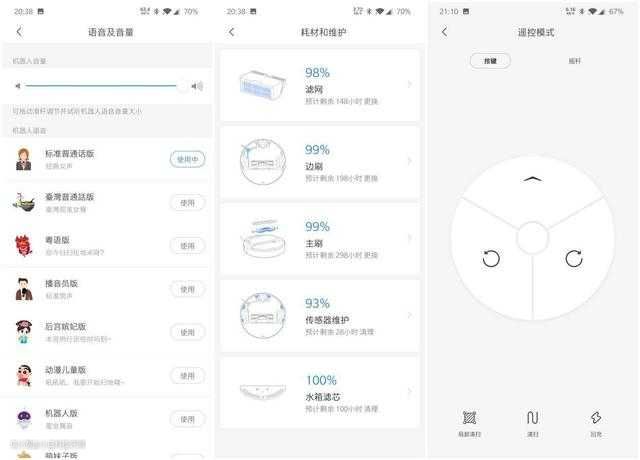Go back from the 语音及音量 screen
The image size is (640, 460).
click(19, 32)
